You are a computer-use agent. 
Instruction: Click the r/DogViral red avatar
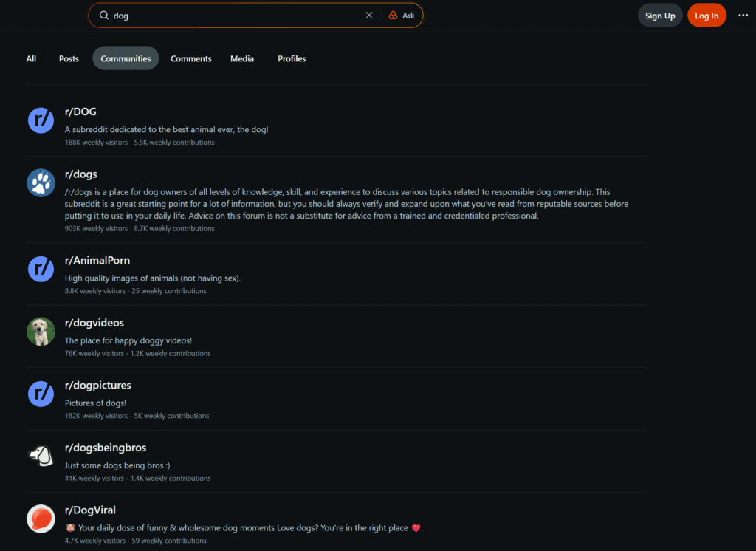41,519
